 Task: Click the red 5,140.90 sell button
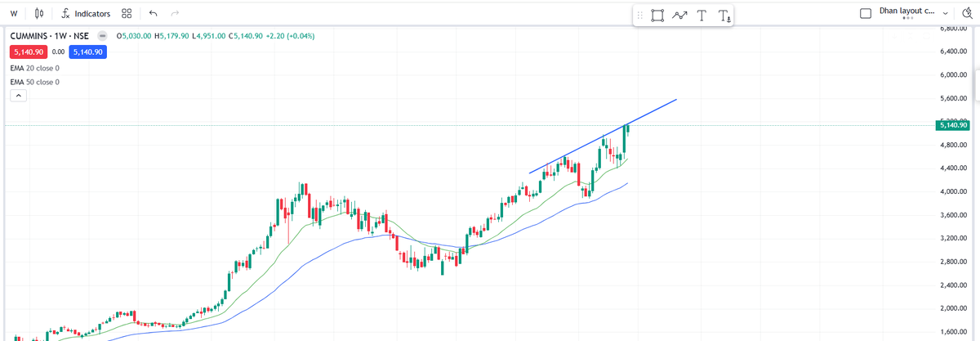click(29, 52)
